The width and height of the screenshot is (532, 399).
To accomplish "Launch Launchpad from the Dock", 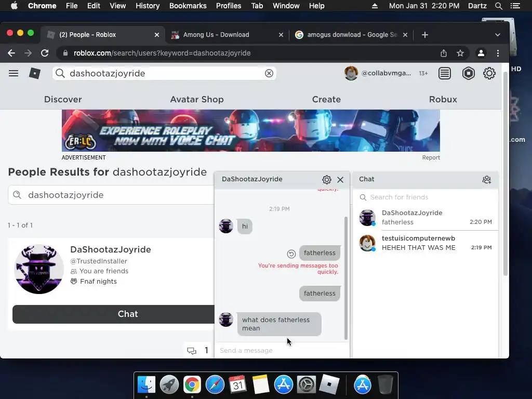I will point(169,385).
